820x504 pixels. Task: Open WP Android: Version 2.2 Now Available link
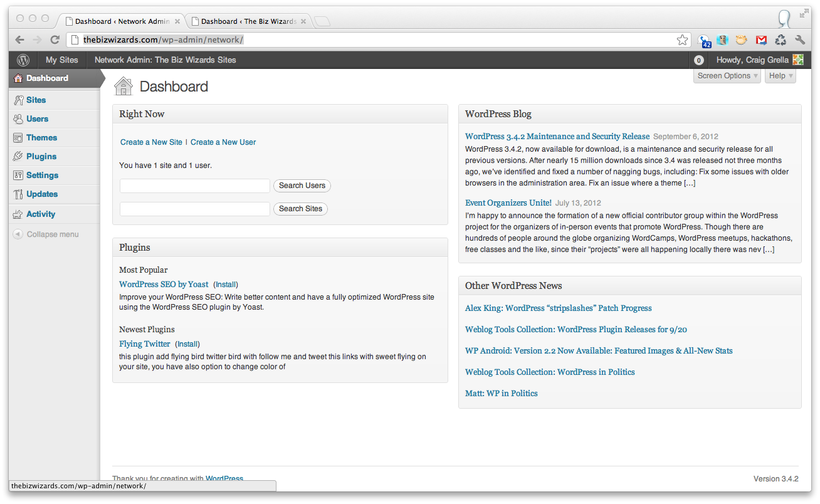[599, 351]
